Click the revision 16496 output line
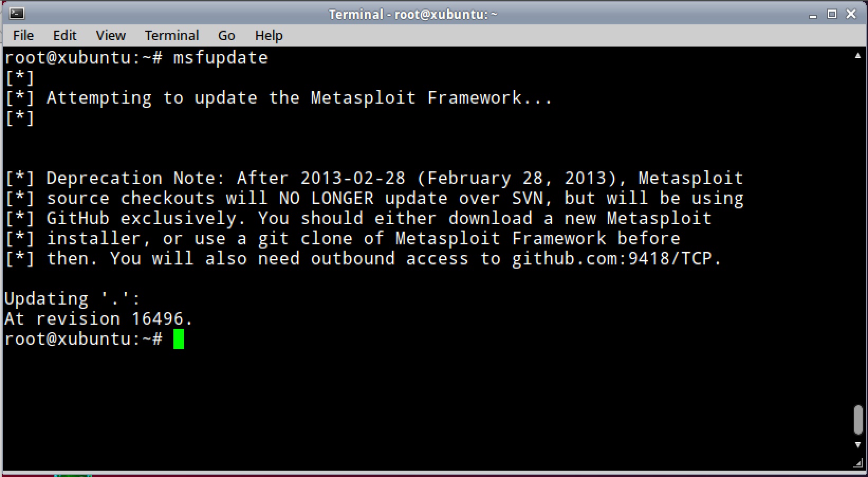The image size is (868, 477). [99, 319]
